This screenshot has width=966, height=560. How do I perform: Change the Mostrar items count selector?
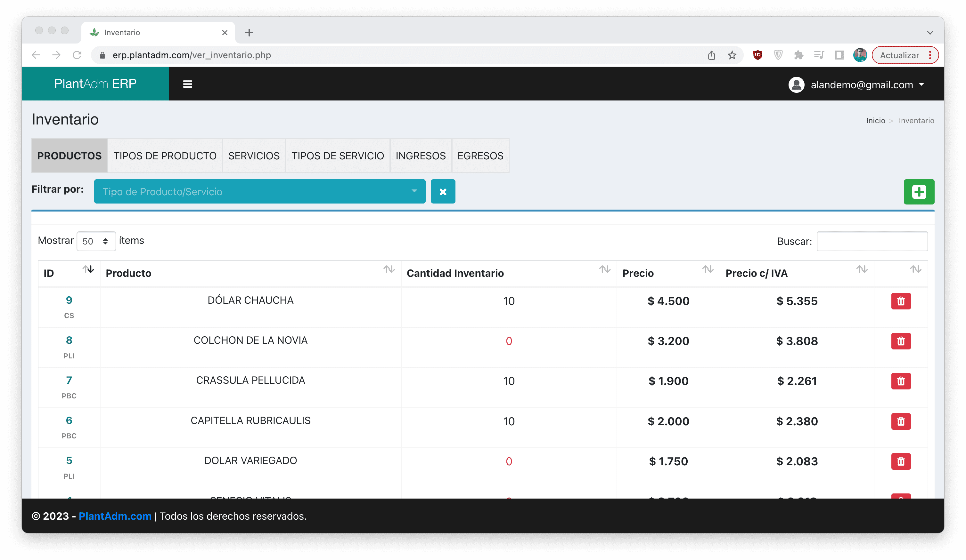[x=96, y=241]
